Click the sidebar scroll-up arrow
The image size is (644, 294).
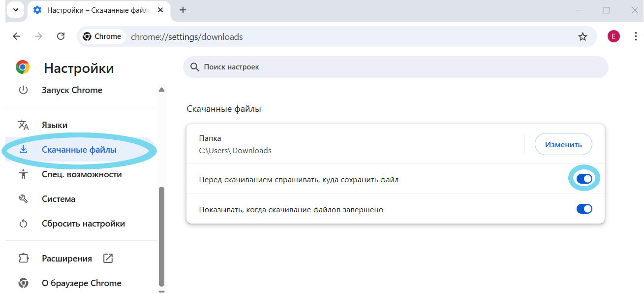(x=161, y=90)
